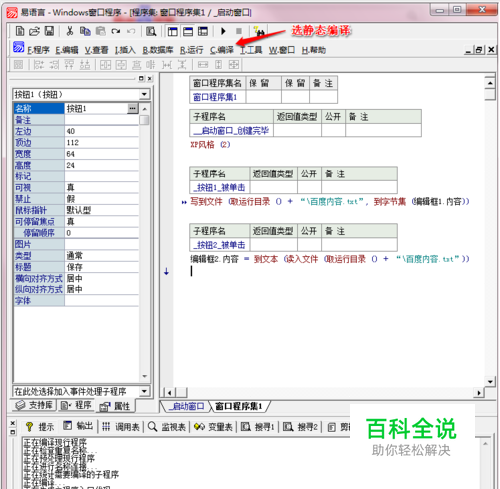Open the W.窗口 menu
This screenshot has width=500, height=489.
282,50
